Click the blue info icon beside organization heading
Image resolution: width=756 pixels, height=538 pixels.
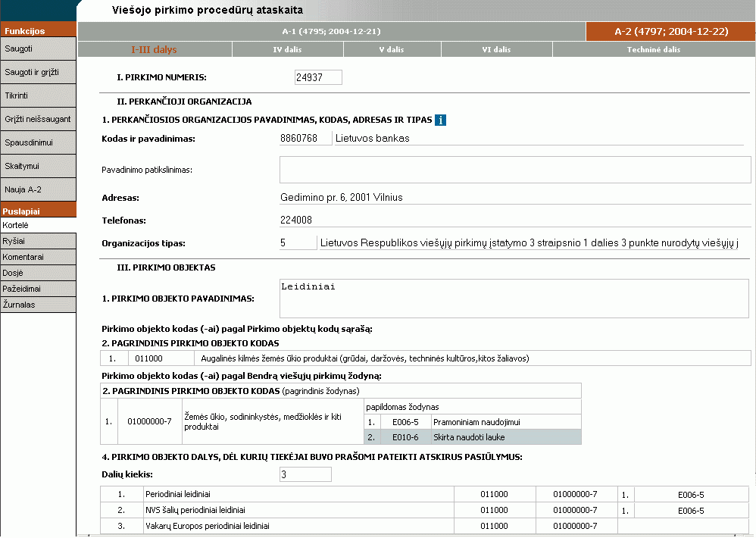tap(440, 120)
